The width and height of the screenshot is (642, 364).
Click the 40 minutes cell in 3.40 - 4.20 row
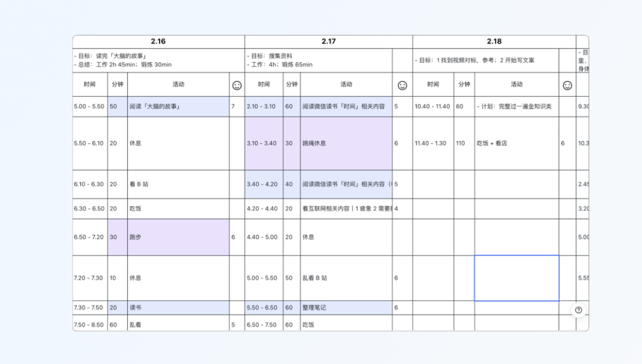[291, 185]
